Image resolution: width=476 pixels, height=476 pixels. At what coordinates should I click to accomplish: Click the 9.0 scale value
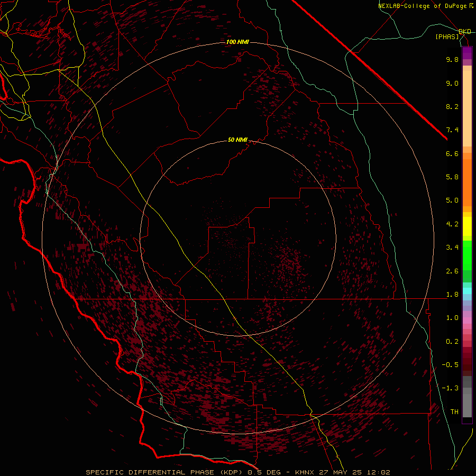click(452, 83)
